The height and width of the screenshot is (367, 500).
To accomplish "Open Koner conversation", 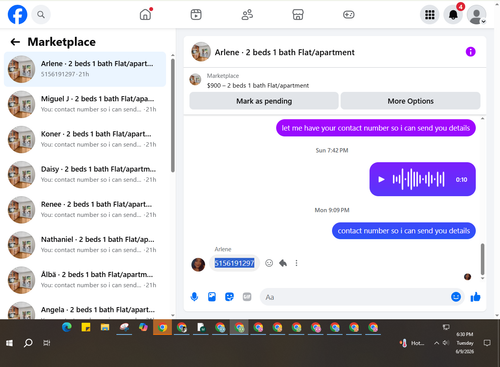I will (85, 139).
